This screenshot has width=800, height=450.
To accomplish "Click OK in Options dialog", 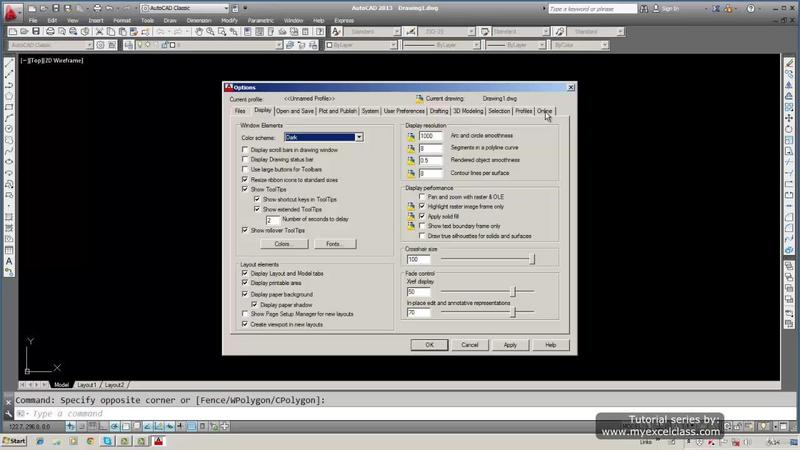I will click(430, 345).
